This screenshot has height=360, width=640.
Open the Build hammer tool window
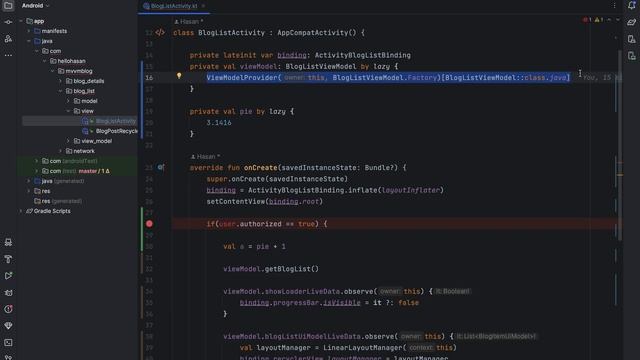click(8, 259)
